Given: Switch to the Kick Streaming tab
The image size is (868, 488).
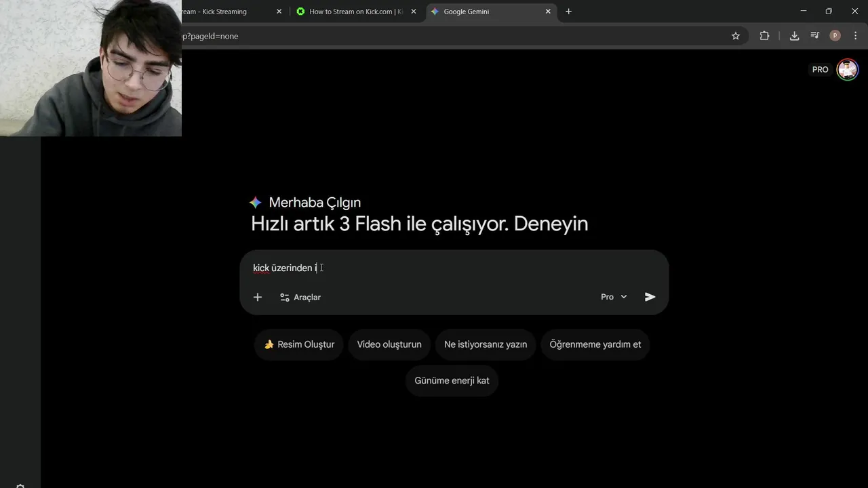Looking at the screenshot, I should pos(224,12).
